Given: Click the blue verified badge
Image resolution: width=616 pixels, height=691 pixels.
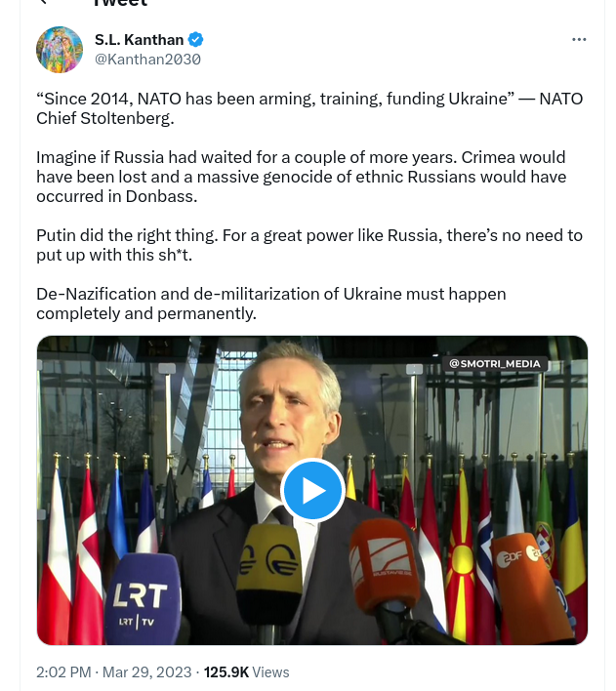Looking at the screenshot, I should coord(196,40).
